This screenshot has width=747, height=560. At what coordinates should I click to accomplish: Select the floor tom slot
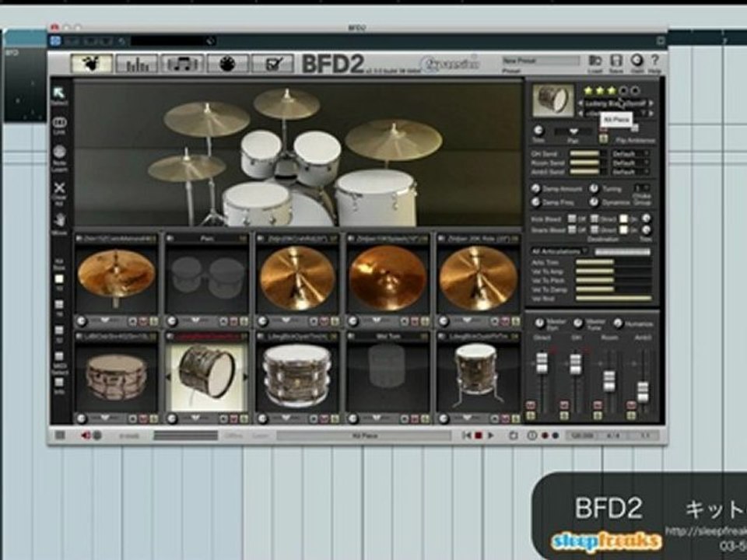click(479, 377)
